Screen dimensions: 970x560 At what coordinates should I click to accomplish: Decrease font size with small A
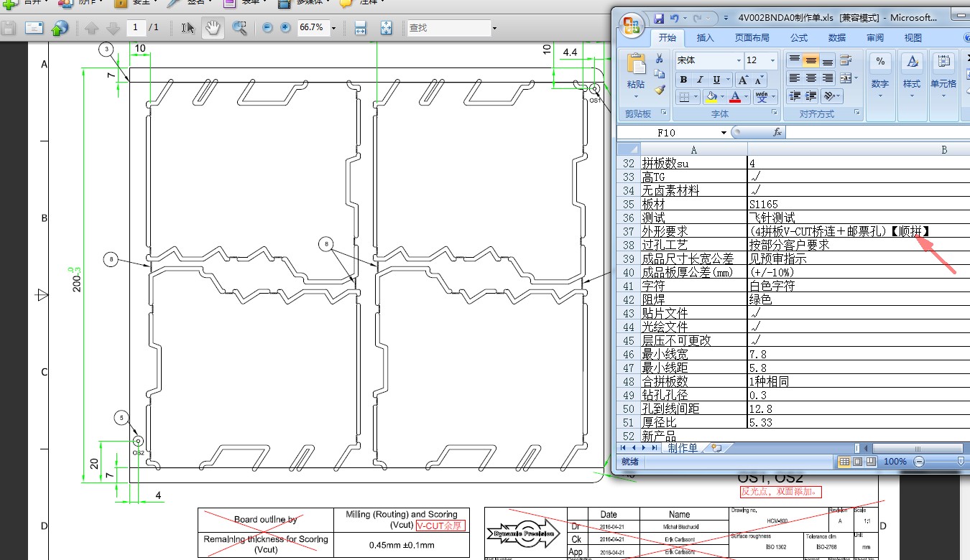759,80
